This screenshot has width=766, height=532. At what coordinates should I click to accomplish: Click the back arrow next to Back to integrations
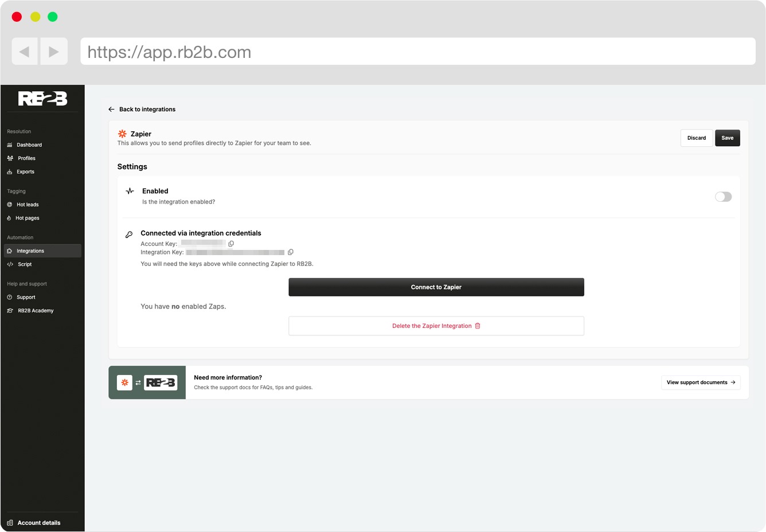point(112,109)
